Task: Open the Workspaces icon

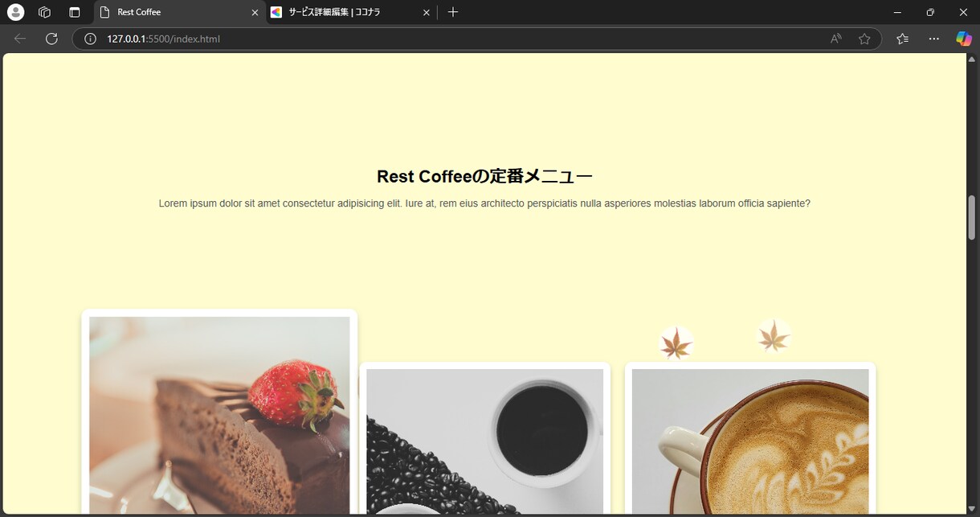Action: tap(45, 12)
